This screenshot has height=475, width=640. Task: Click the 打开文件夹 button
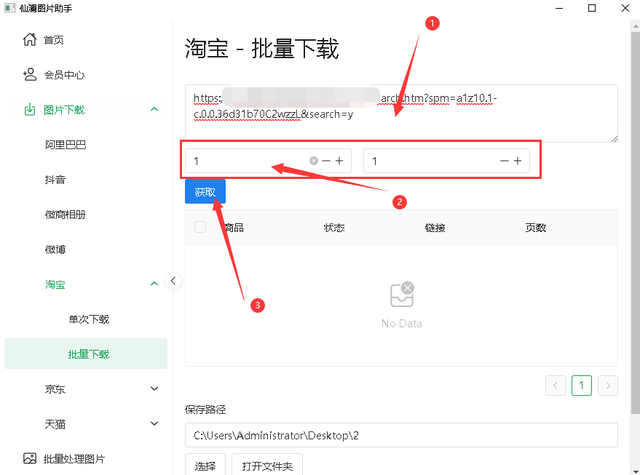pyautogui.click(x=266, y=466)
